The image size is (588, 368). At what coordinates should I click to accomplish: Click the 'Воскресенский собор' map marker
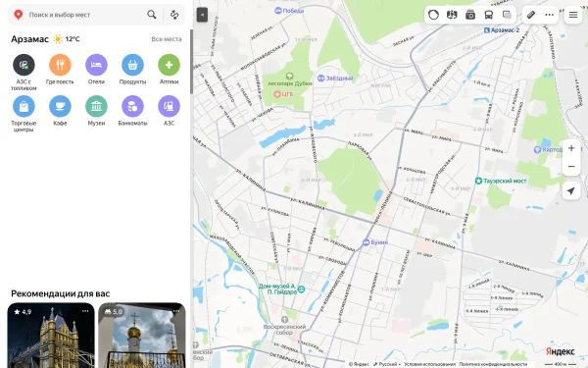coord(284,320)
